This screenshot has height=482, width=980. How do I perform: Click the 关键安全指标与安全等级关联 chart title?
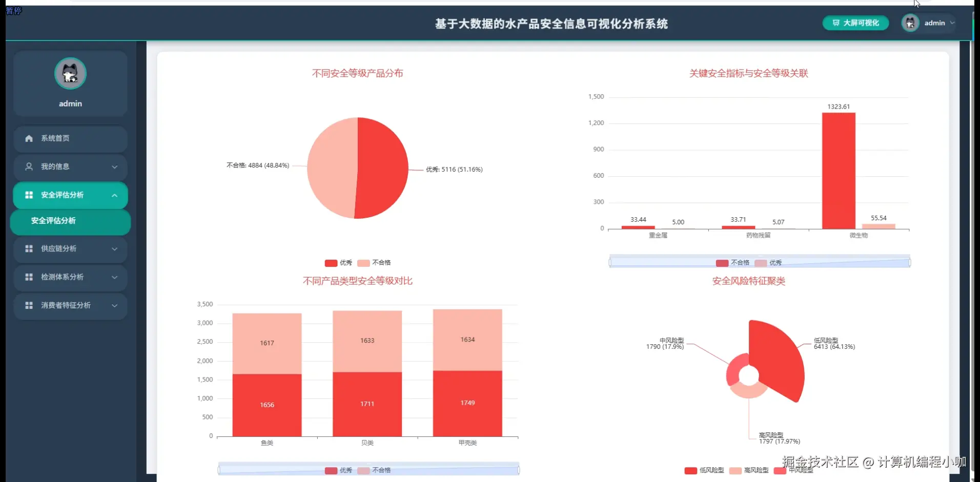pos(748,73)
